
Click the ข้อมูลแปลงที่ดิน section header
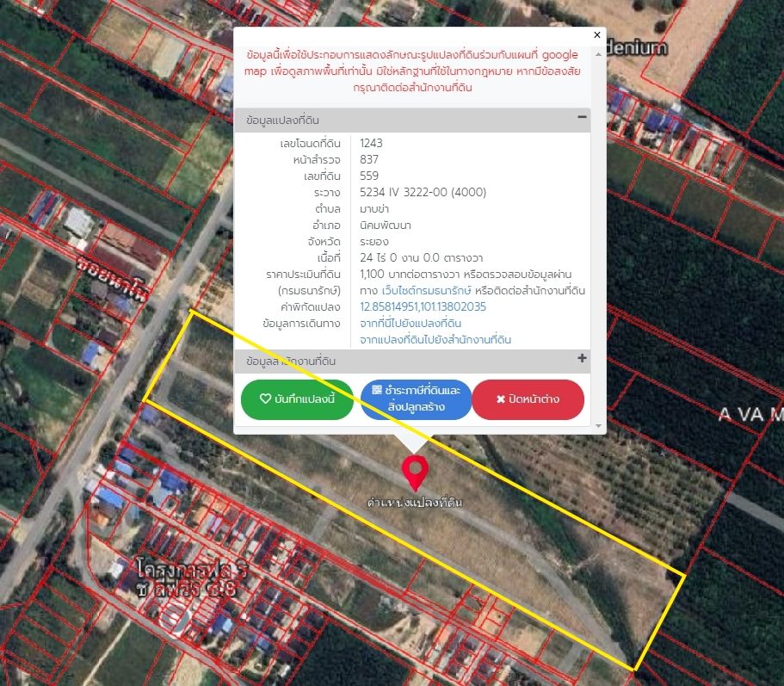[x=412, y=120]
